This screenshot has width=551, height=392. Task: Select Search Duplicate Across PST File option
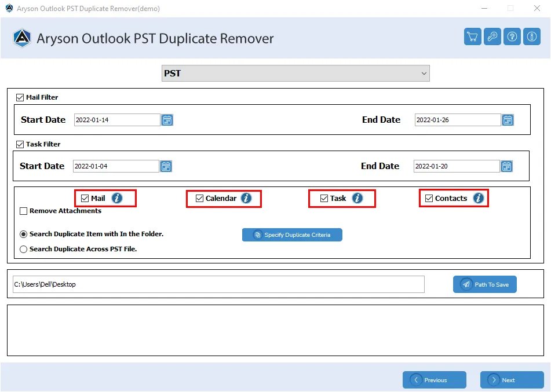[x=24, y=250]
